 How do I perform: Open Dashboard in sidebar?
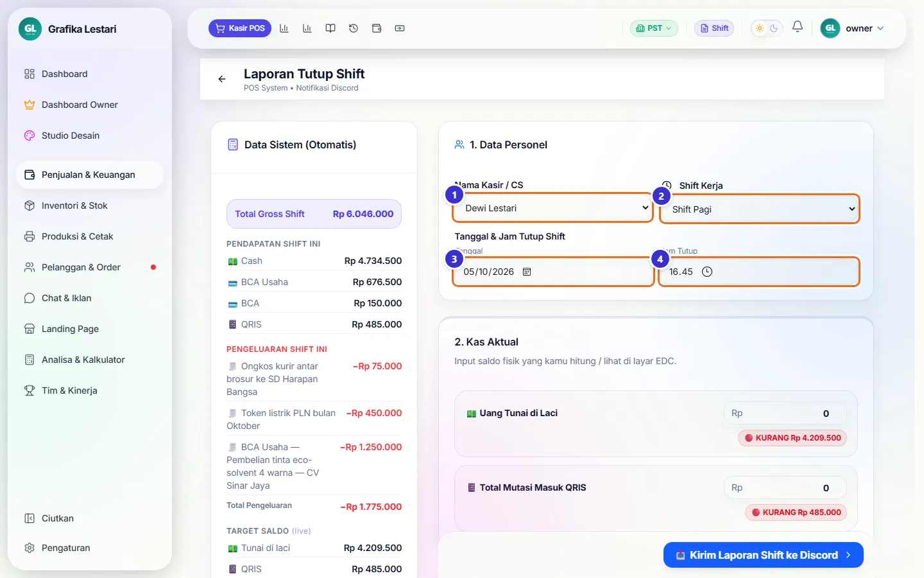tap(90, 74)
